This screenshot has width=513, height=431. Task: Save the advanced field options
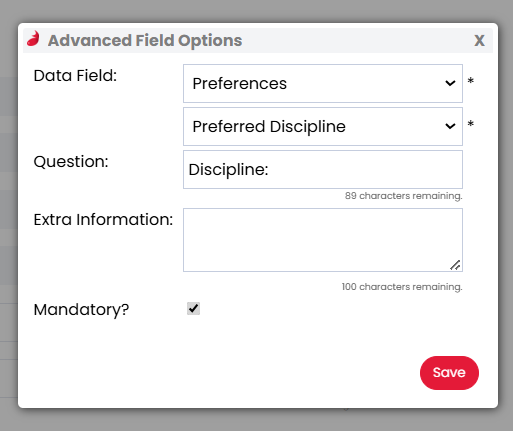(x=449, y=373)
